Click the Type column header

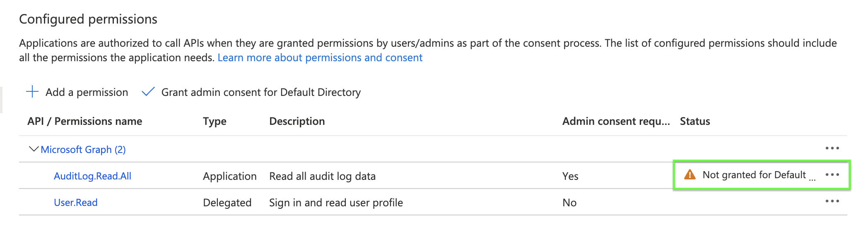(x=215, y=121)
